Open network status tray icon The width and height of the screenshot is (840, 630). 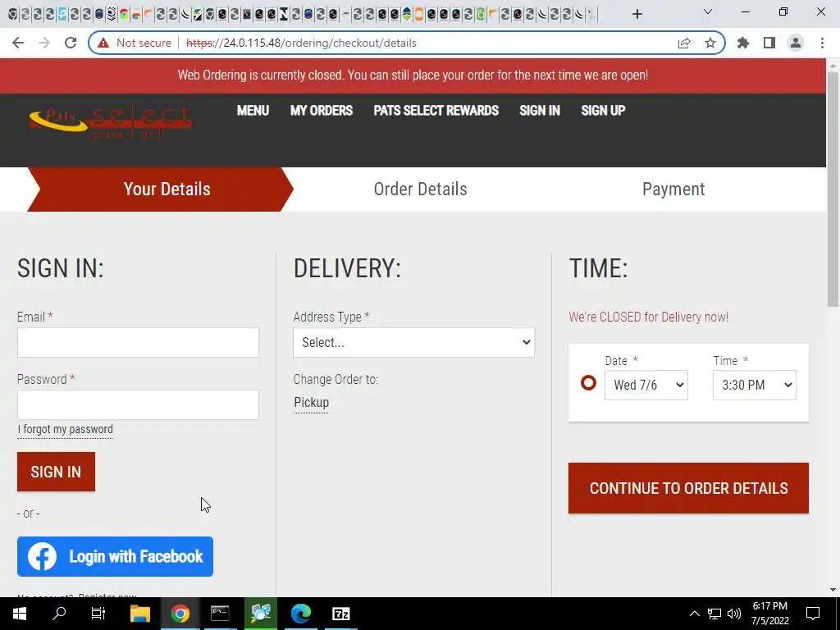pyautogui.click(x=714, y=614)
